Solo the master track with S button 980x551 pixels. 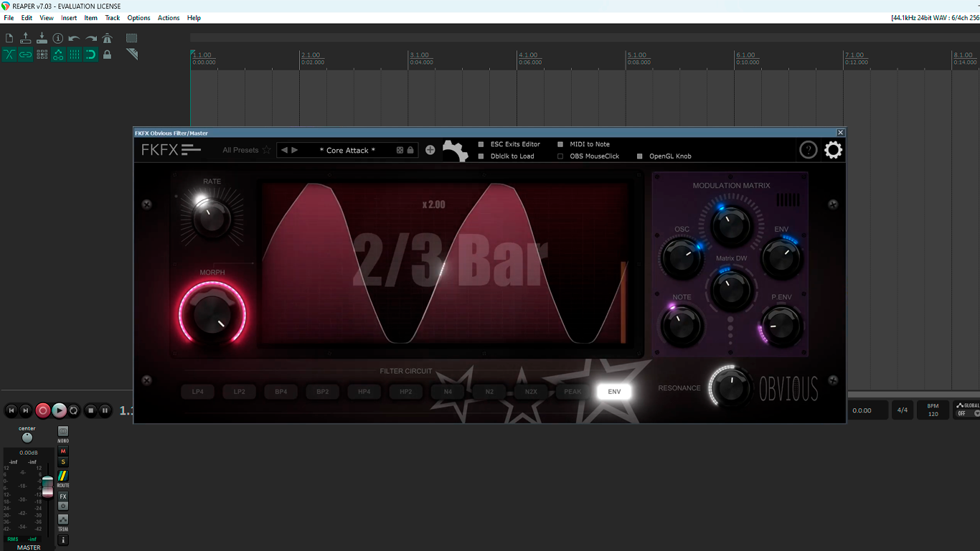point(63,462)
